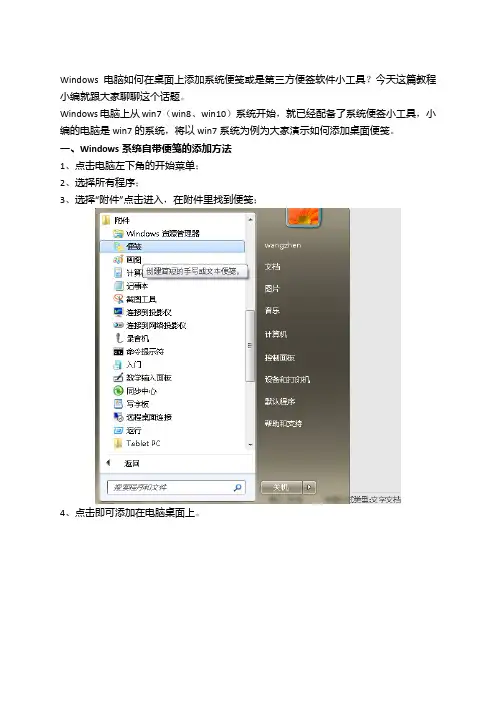
Task: Open the 连接到投影仪 projector icon
Action: (118, 312)
